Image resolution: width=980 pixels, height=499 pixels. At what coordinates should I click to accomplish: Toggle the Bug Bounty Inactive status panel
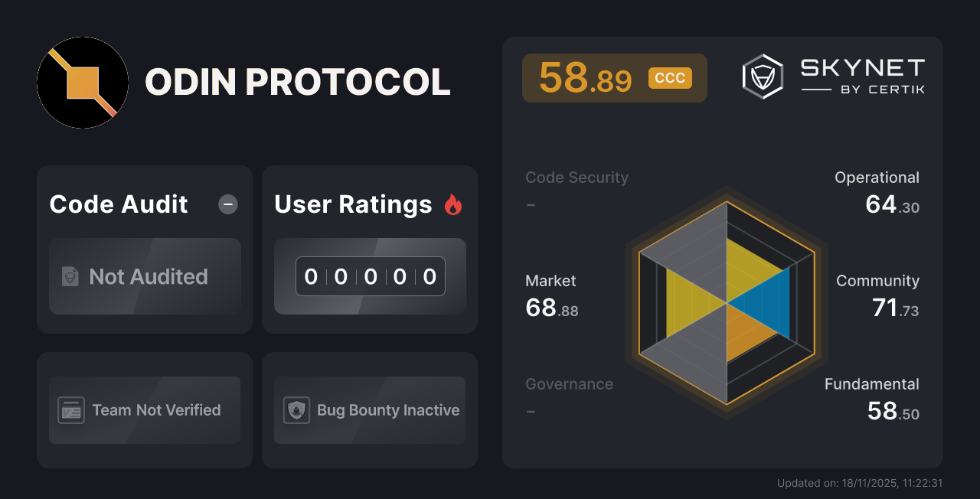(369, 410)
